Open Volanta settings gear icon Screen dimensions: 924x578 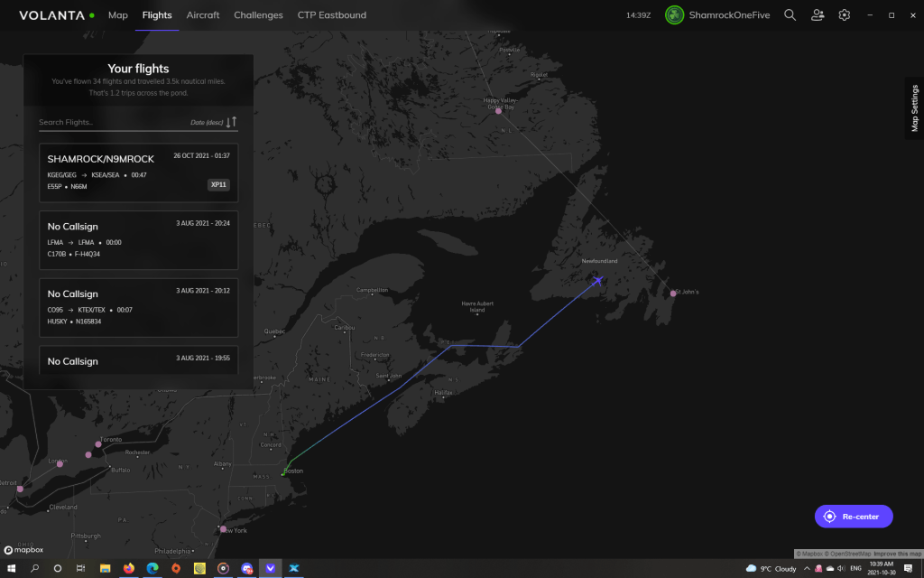point(845,15)
